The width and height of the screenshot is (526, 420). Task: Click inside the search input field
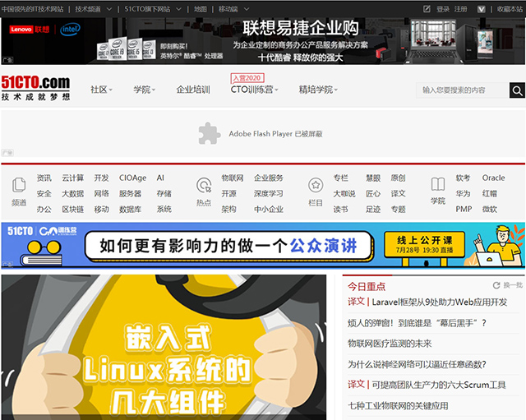click(x=463, y=90)
